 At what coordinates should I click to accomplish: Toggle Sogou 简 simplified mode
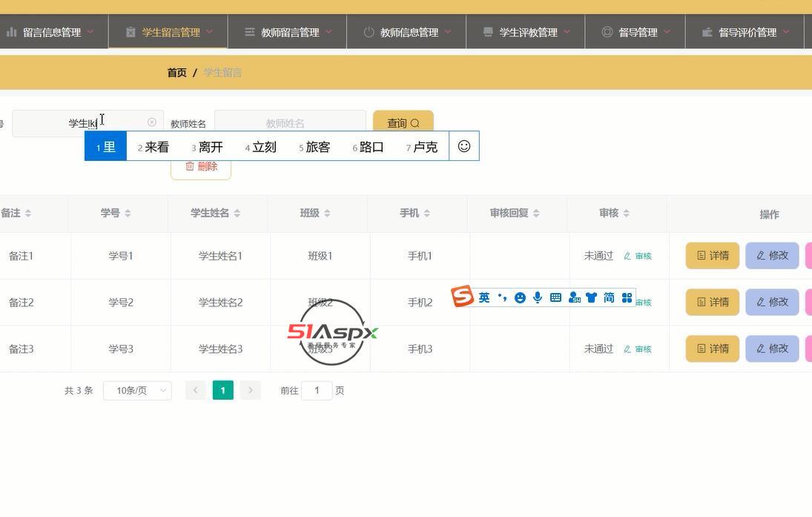point(609,297)
